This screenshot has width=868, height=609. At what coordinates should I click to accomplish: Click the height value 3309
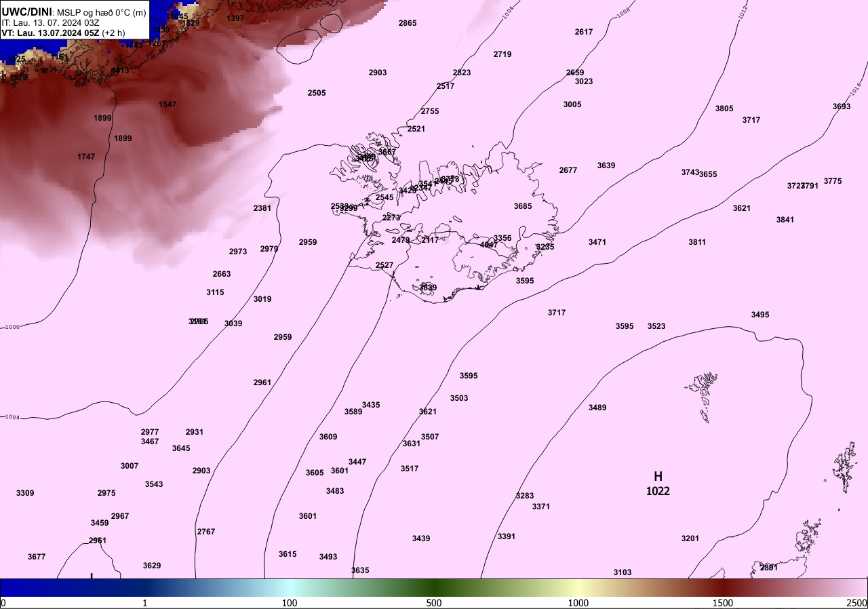(x=25, y=493)
